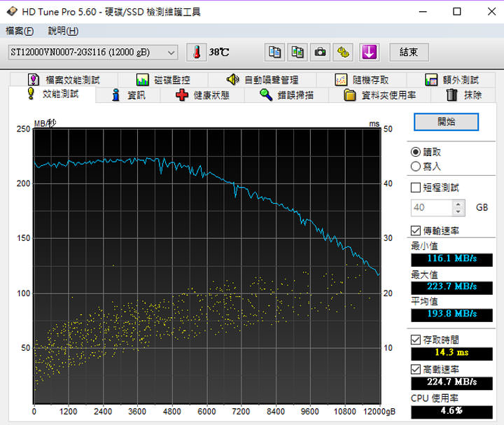Open the 說明 menu
This screenshot has height=425, width=504.
coord(63,31)
